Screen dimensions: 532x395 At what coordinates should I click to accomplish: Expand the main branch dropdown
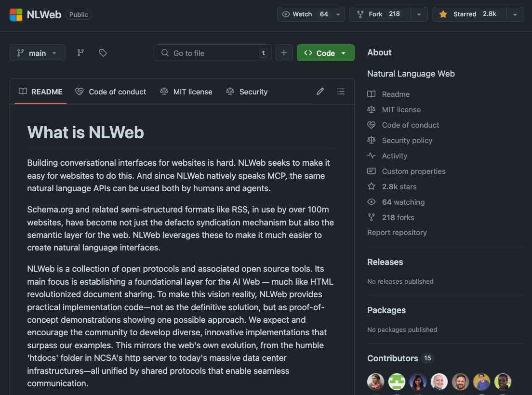(x=37, y=53)
